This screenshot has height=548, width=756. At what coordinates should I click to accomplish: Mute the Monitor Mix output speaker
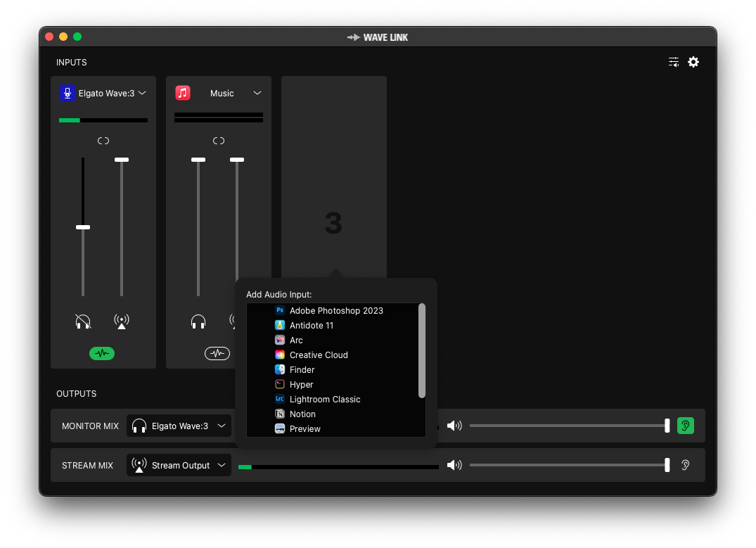454,426
